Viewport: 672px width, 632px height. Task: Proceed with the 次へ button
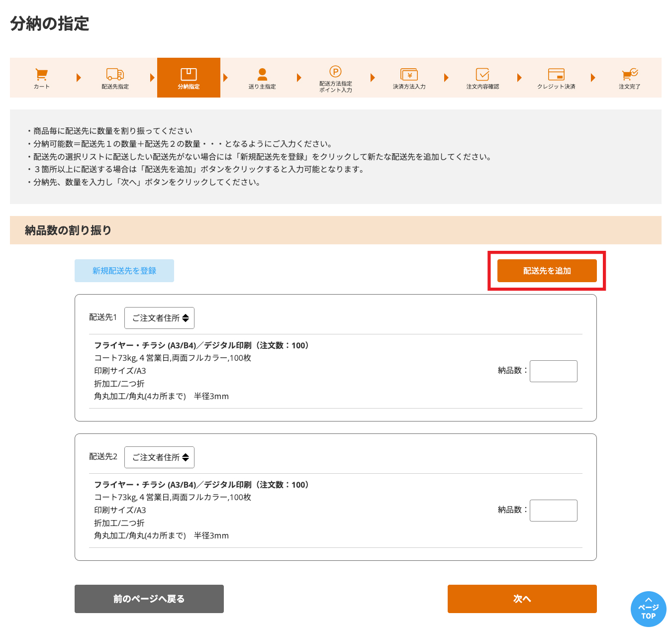(522, 599)
